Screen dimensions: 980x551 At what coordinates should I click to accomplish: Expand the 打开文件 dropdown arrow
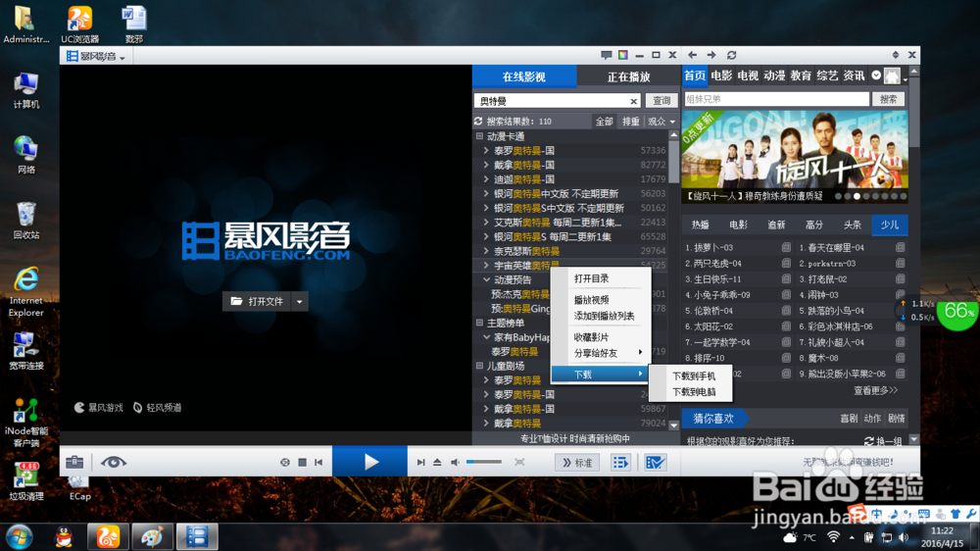click(x=299, y=301)
